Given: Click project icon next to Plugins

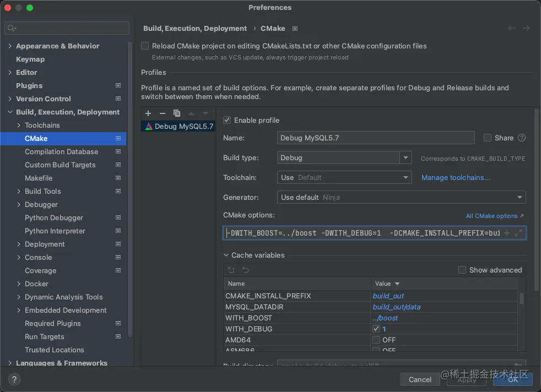Looking at the screenshot, I should [x=118, y=85].
